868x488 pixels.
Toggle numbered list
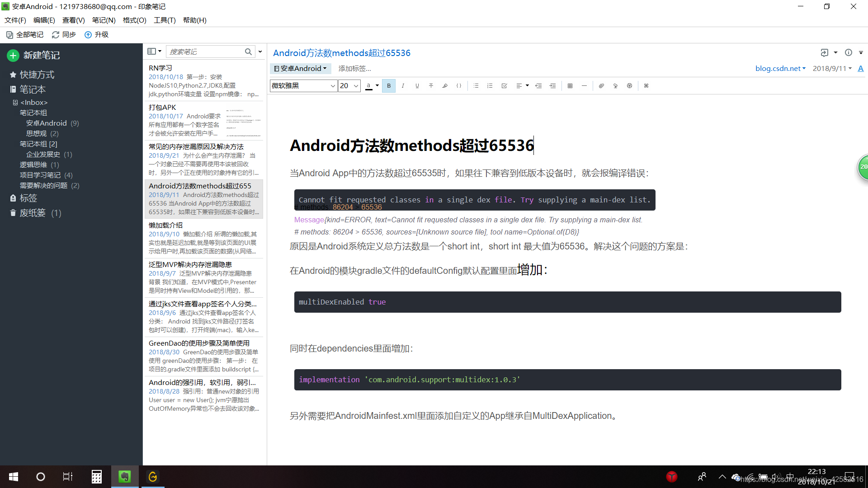pos(490,86)
